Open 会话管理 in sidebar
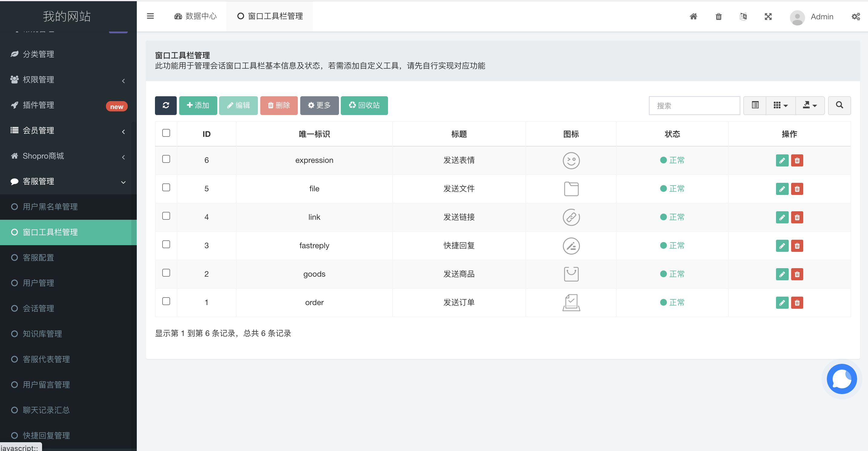The height and width of the screenshot is (451, 868). 68,308
